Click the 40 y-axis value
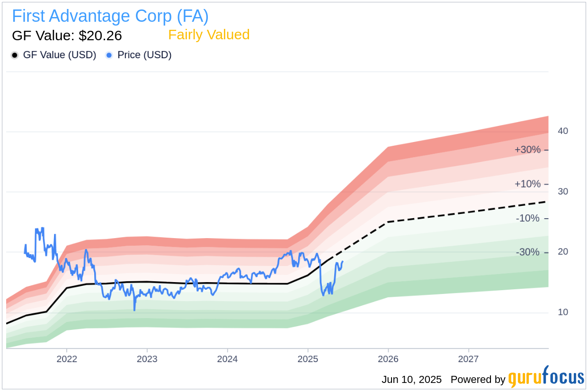The image size is (588, 391). point(563,131)
